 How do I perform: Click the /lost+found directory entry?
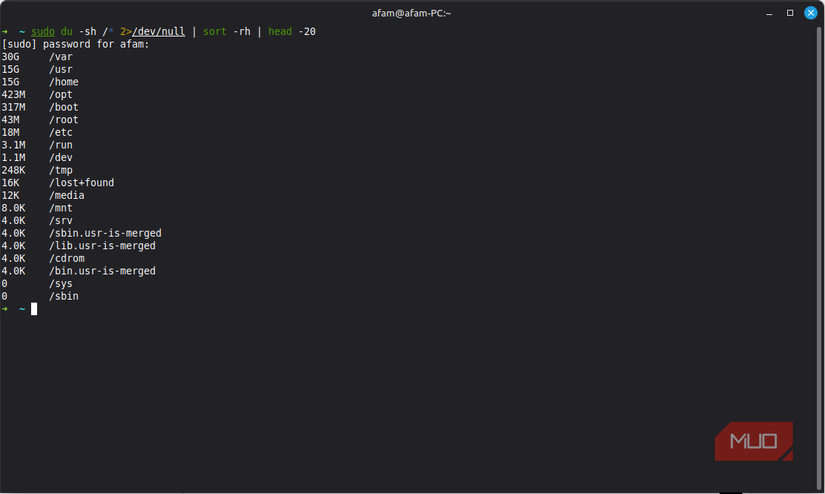pos(82,183)
